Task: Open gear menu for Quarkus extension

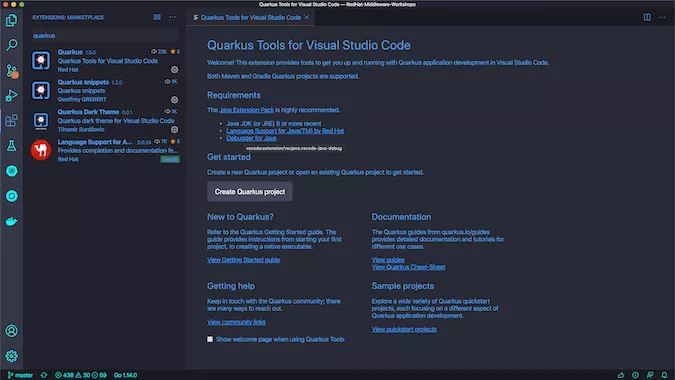Action: pyautogui.click(x=174, y=70)
